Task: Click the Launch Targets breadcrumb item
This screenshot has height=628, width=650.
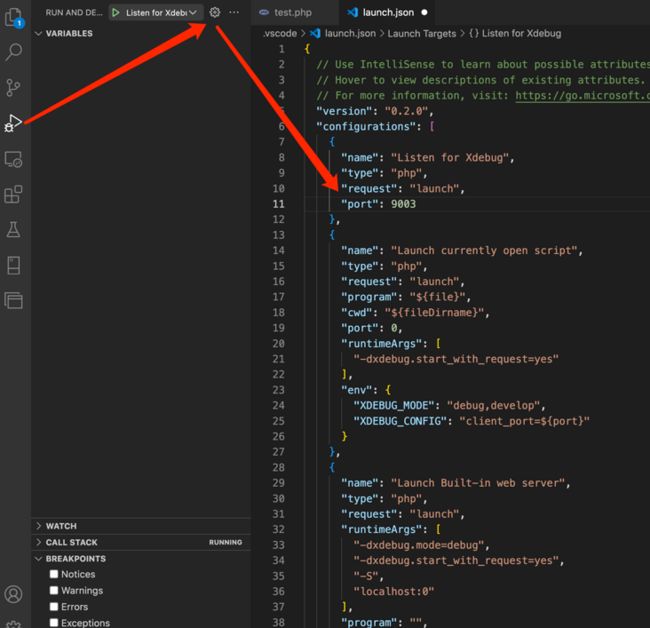Action: (x=422, y=33)
